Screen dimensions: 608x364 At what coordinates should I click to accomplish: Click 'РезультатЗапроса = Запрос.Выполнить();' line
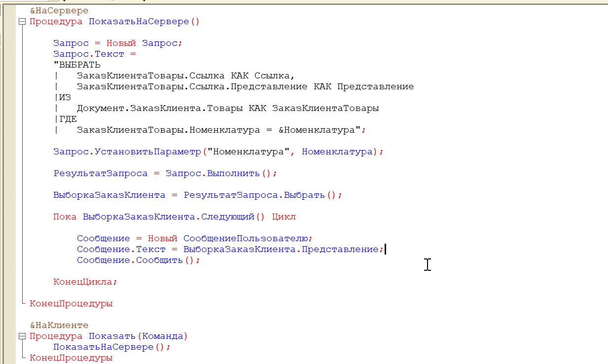pyautogui.click(x=165, y=173)
